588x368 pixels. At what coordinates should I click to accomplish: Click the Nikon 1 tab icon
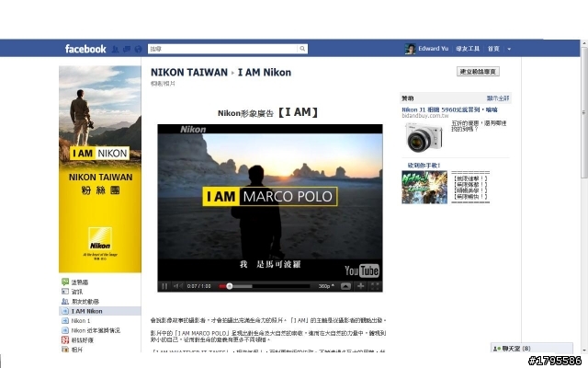[x=65, y=321]
